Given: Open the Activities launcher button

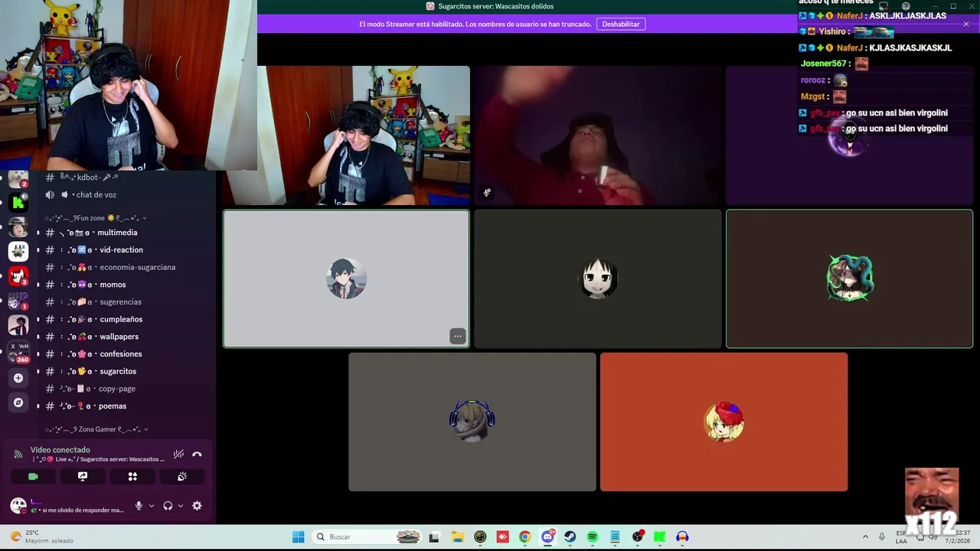Looking at the screenshot, I should (x=132, y=476).
